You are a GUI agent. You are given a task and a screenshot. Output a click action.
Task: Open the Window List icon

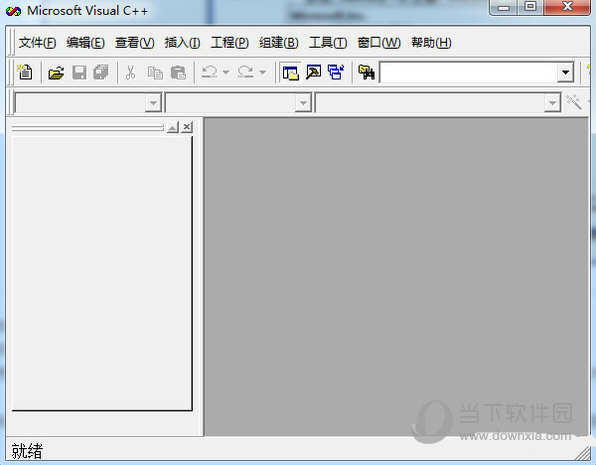(x=336, y=72)
